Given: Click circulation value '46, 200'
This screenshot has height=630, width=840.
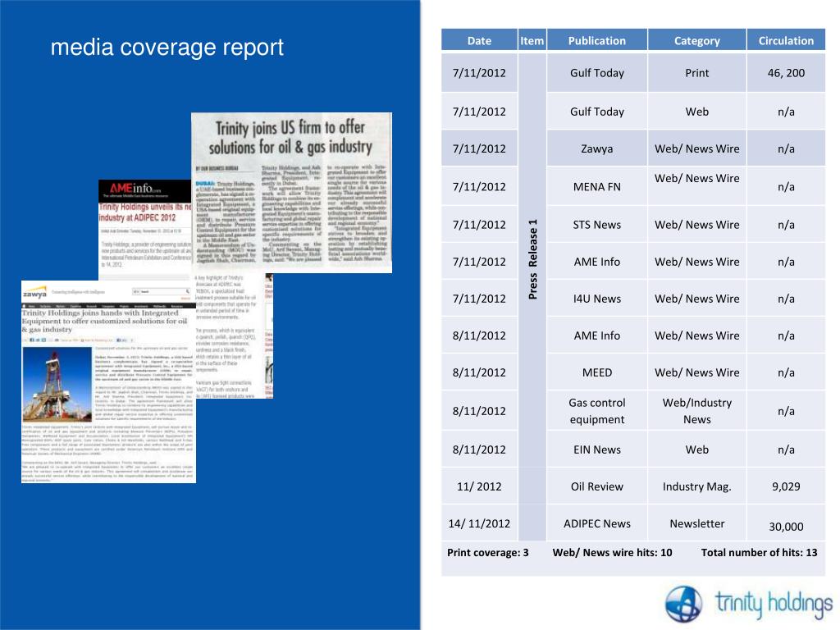Looking at the screenshot, I should (x=786, y=73).
